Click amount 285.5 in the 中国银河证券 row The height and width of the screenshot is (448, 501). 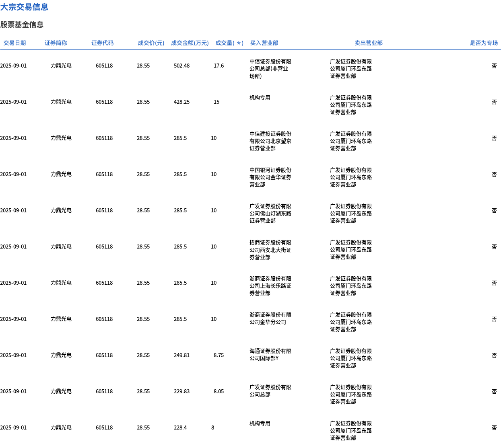click(x=180, y=174)
